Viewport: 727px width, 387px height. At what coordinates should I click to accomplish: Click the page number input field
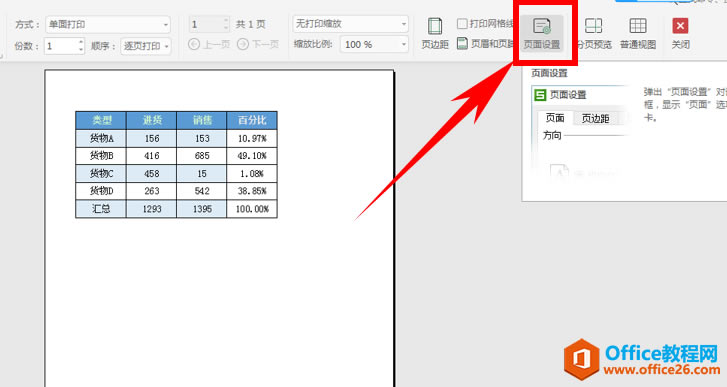coord(206,24)
